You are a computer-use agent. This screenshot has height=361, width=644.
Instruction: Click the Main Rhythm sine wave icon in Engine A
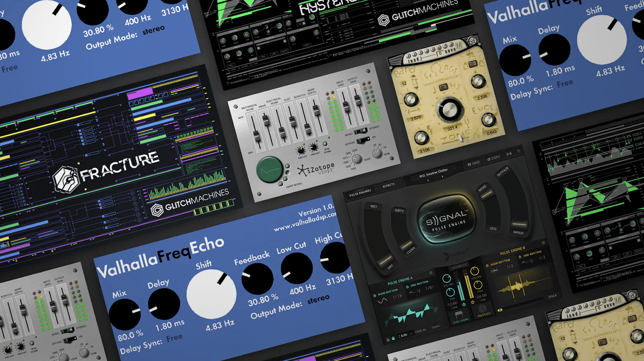click(382, 301)
